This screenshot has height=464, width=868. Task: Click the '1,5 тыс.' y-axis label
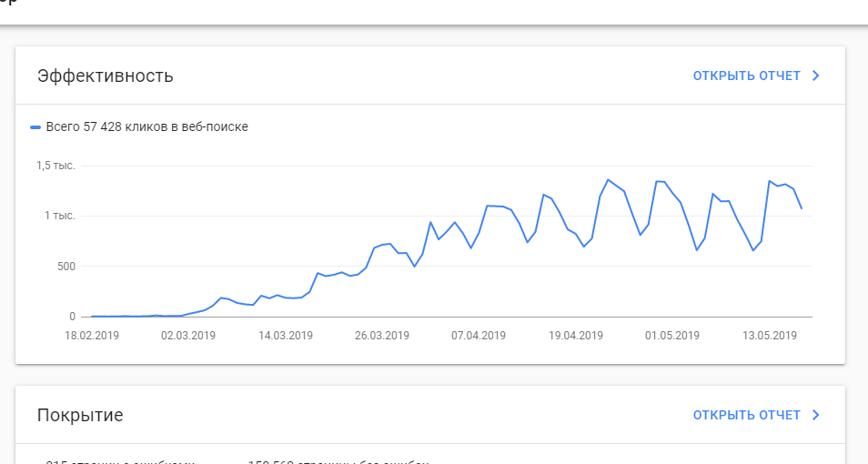56,166
